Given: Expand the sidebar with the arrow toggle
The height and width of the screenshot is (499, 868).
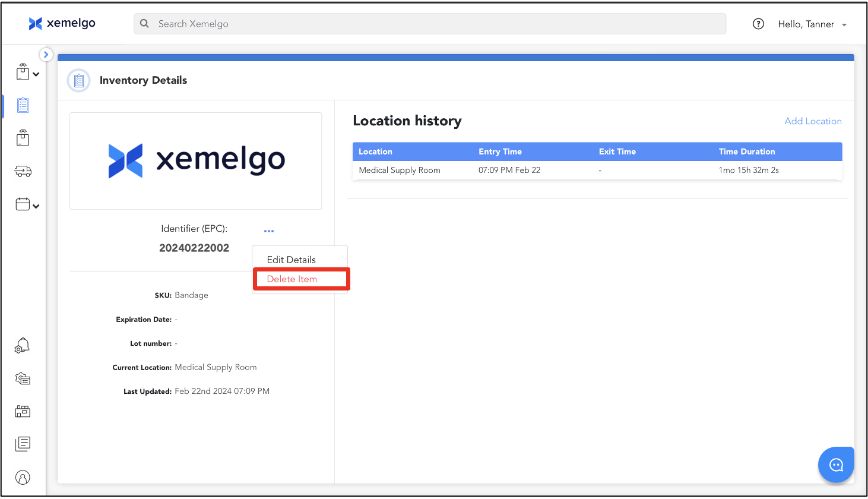Looking at the screenshot, I should tap(46, 55).
